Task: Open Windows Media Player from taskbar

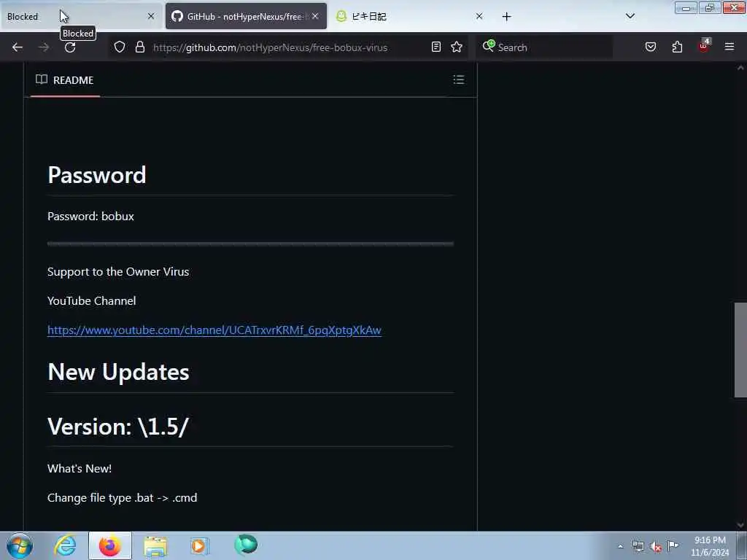Action: (199, 546)
